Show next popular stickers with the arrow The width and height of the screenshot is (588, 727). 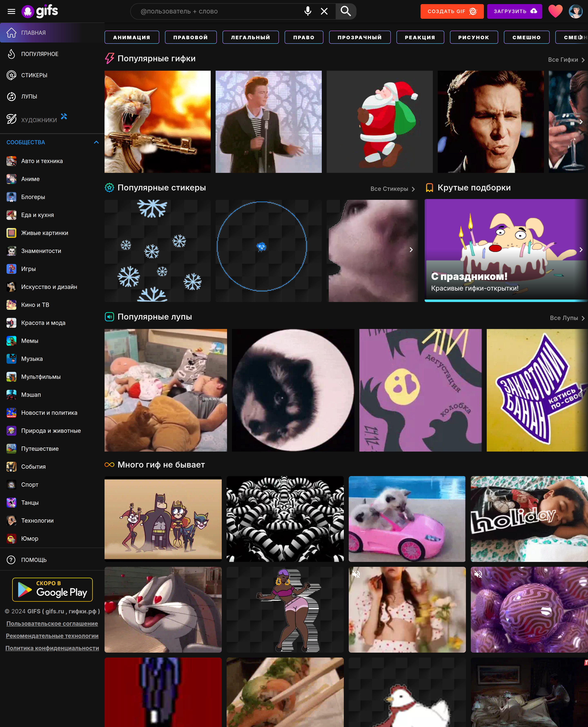point(411,250)
